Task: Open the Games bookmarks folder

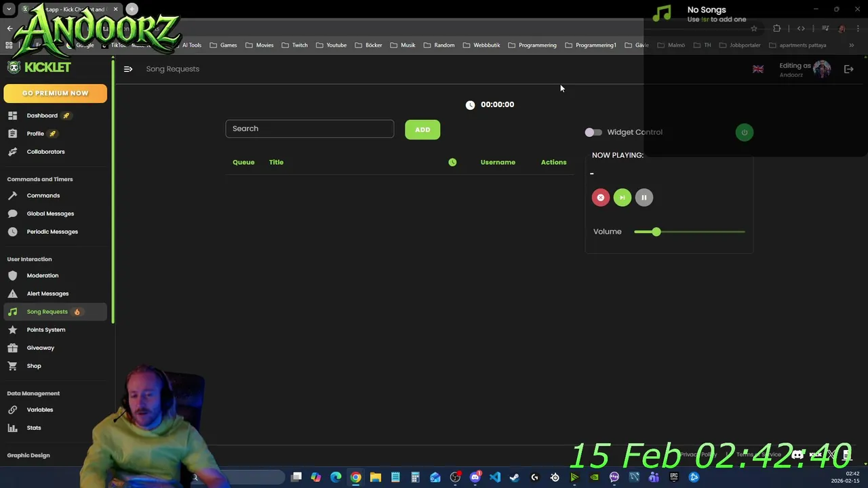Action: 223,45
